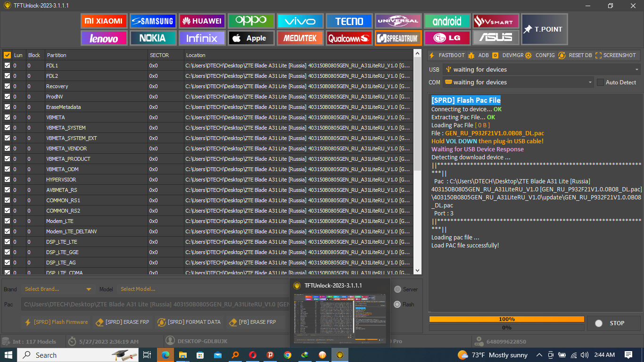Image resolution: width=644 pixels, height=362 pixels.
Task: Open the T.POINT test point module
Action: coord(545,29)
